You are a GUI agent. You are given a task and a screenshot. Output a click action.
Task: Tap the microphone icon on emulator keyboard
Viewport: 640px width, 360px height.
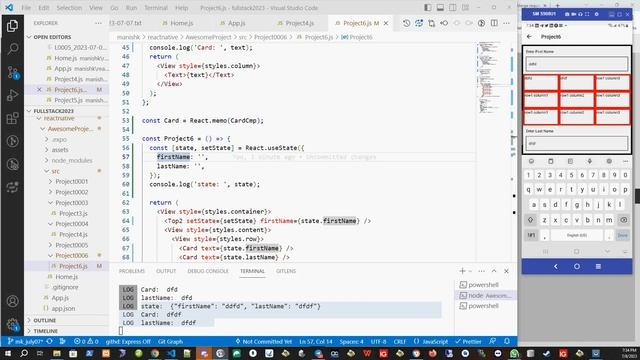tap(589, 161)
